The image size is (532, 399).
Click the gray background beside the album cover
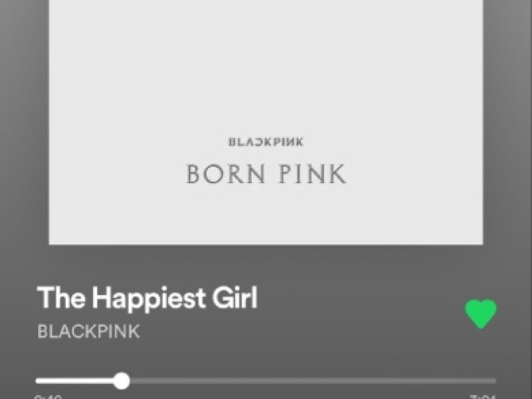[x=24, y=122]
